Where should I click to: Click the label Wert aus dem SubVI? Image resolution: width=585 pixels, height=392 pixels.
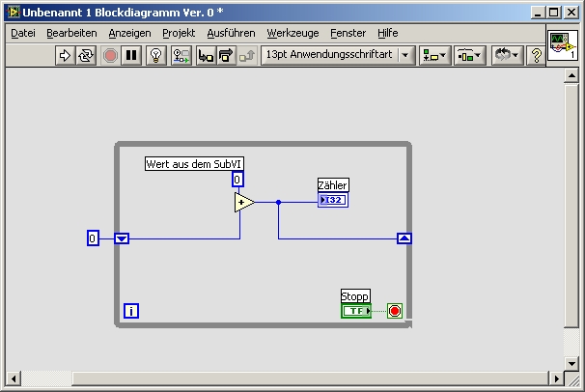pyautogui.click(x=194, y=164)
